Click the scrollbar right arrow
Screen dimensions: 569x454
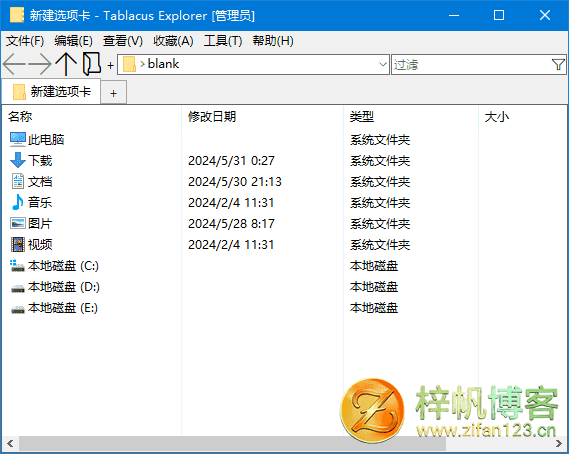559,443
